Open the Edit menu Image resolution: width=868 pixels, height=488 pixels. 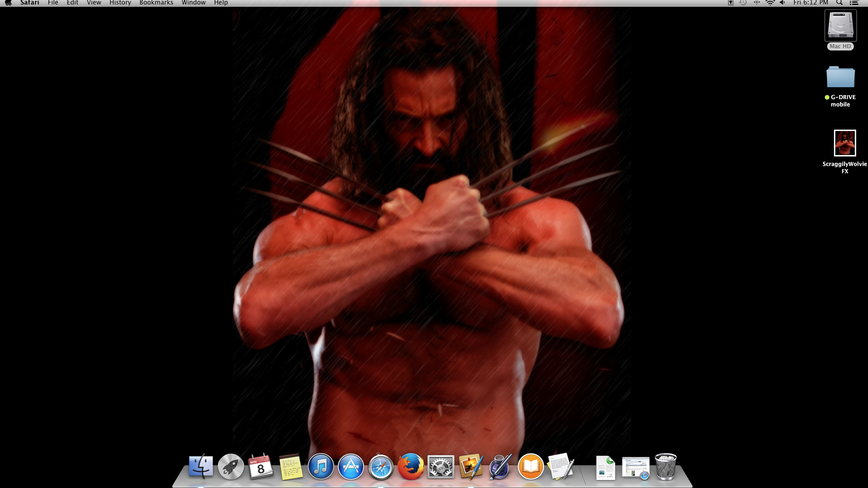pos(72,3)
